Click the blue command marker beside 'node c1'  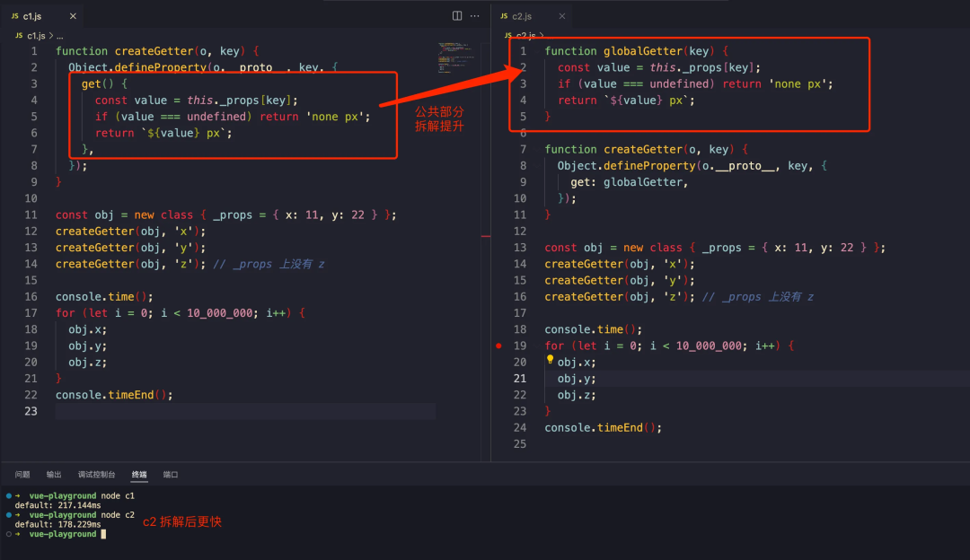coord(8,495)
